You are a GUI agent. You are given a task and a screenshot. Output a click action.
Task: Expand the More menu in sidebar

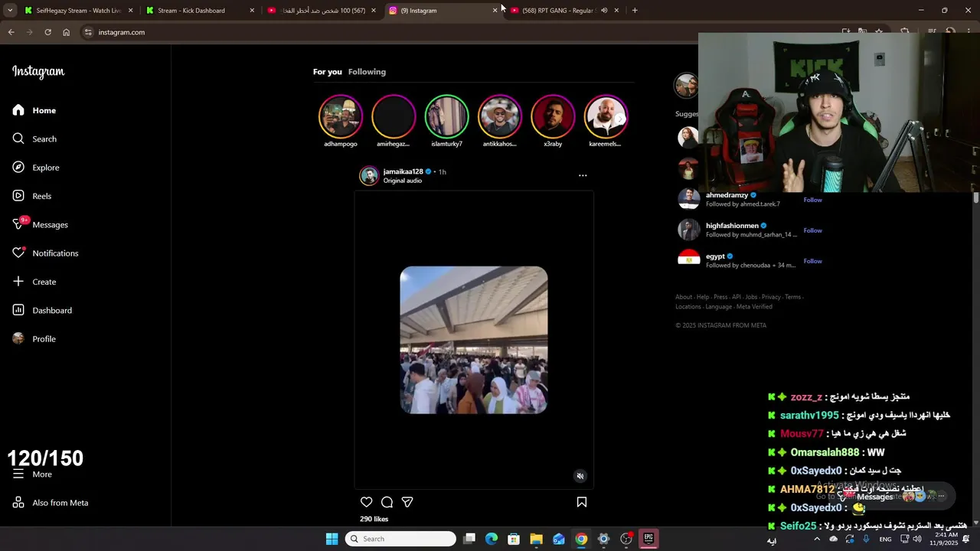tap(33, 474)
